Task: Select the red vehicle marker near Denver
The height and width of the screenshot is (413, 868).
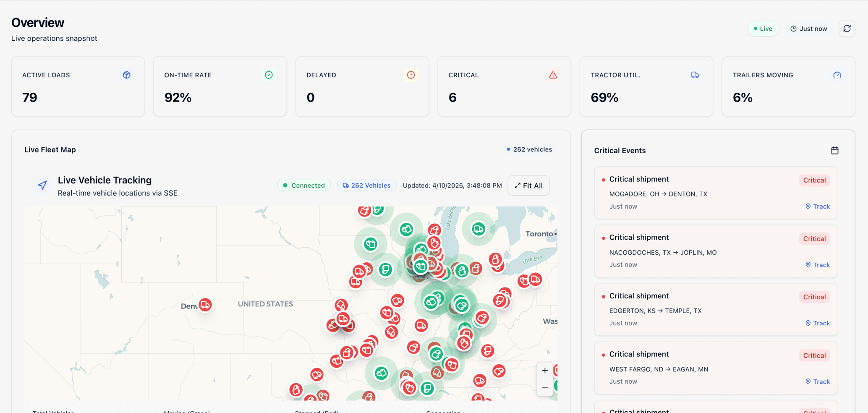Action: 205,305
